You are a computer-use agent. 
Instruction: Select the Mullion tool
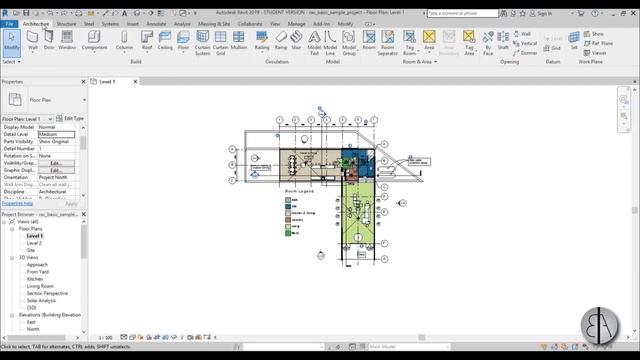click(239, 41)
